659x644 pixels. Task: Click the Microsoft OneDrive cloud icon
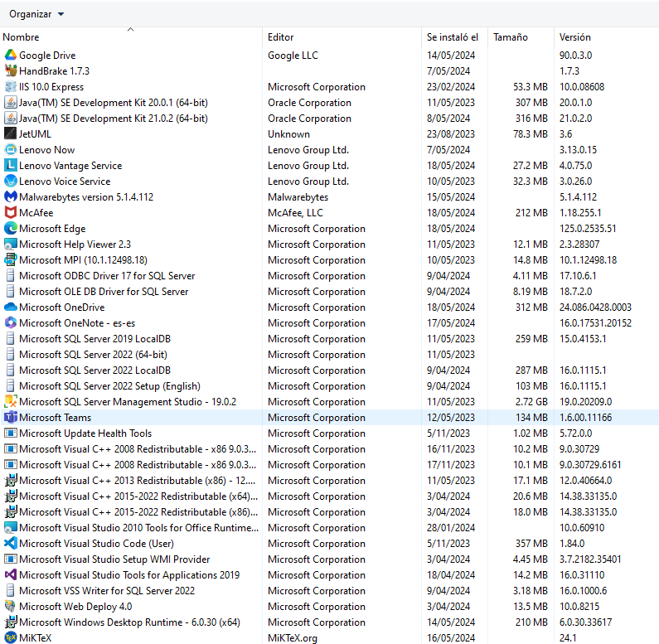click(x=11, y=307)
